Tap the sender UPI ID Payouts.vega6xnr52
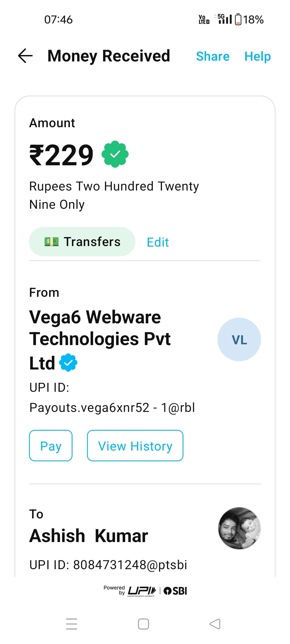The height and width of the screenshot is (644, 290). (112, 408)
